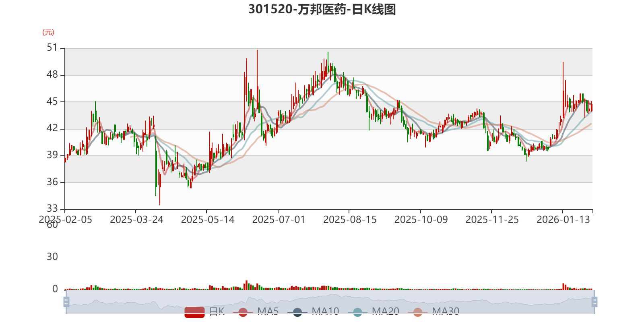Click the 45 price axis label

point(52,101)
